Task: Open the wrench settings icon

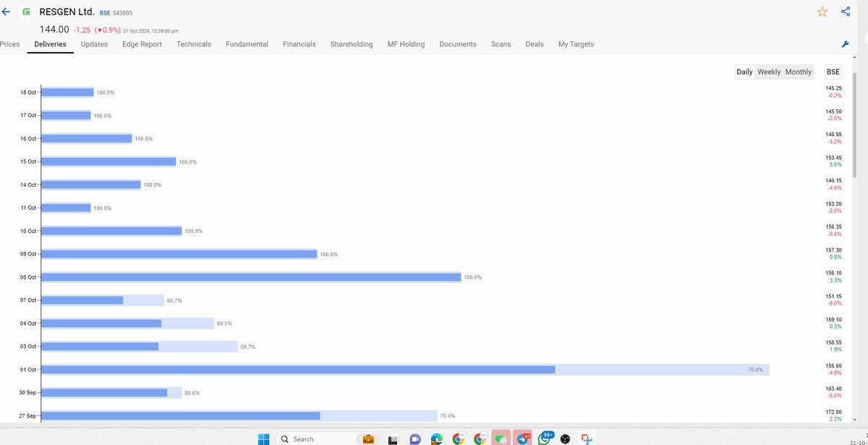Action: click(x=845, y=44)
